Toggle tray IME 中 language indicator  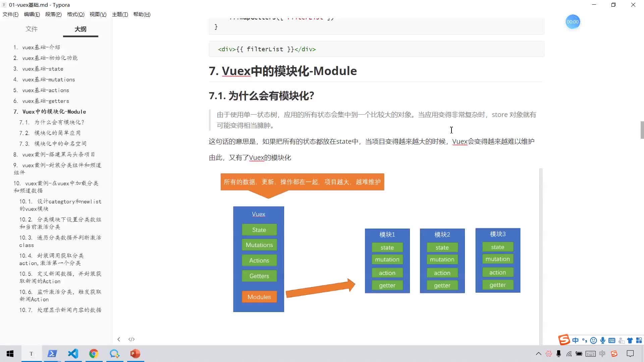[602, 354]
